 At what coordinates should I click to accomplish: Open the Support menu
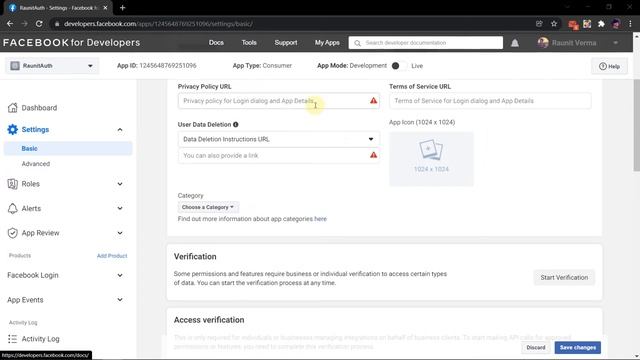click(286, 42)
